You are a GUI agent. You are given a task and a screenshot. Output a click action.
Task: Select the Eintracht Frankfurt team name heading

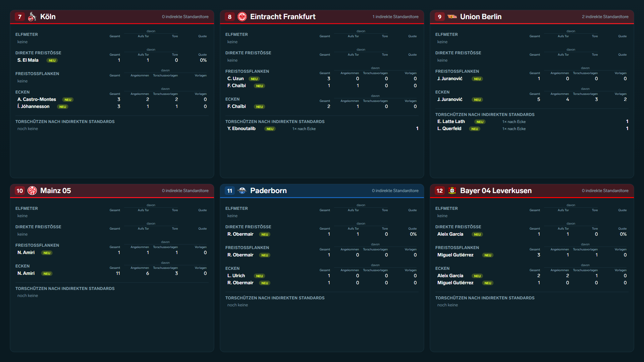(x=283, y=17)
